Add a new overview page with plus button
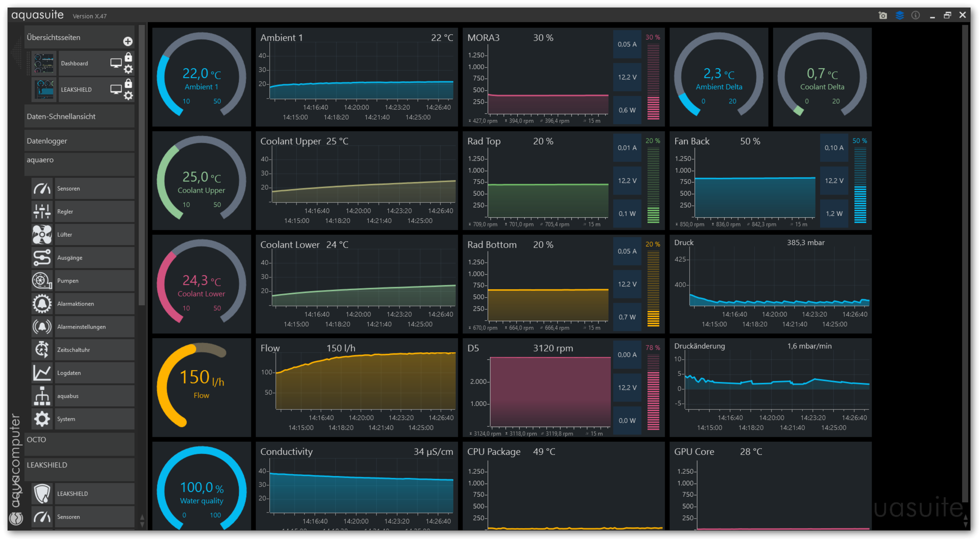 [128, 41]
